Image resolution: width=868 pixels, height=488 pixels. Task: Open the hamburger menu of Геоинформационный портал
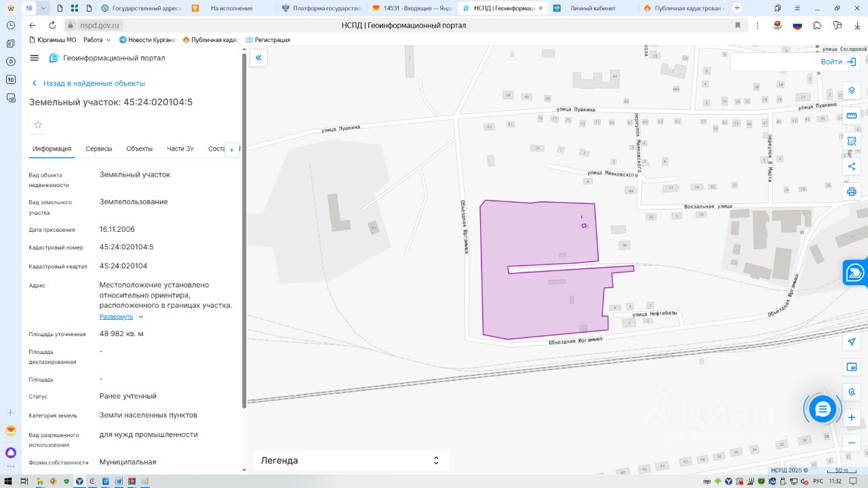click(35, 58)
